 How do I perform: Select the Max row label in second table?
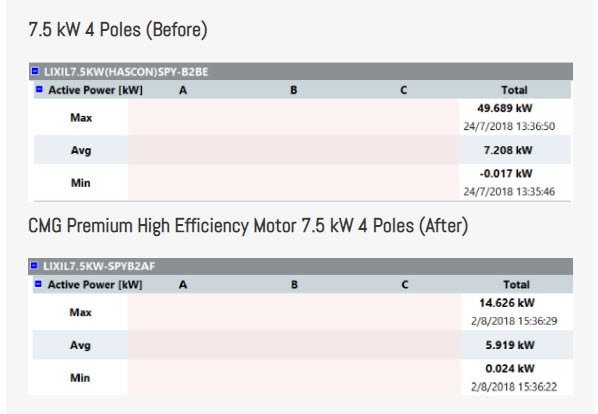(80, 312)
